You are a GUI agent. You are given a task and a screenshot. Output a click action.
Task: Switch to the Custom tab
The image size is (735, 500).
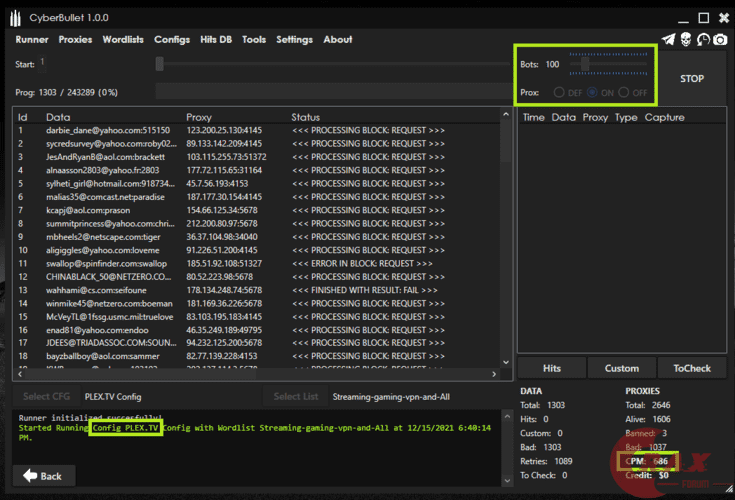tap(621, 368)
